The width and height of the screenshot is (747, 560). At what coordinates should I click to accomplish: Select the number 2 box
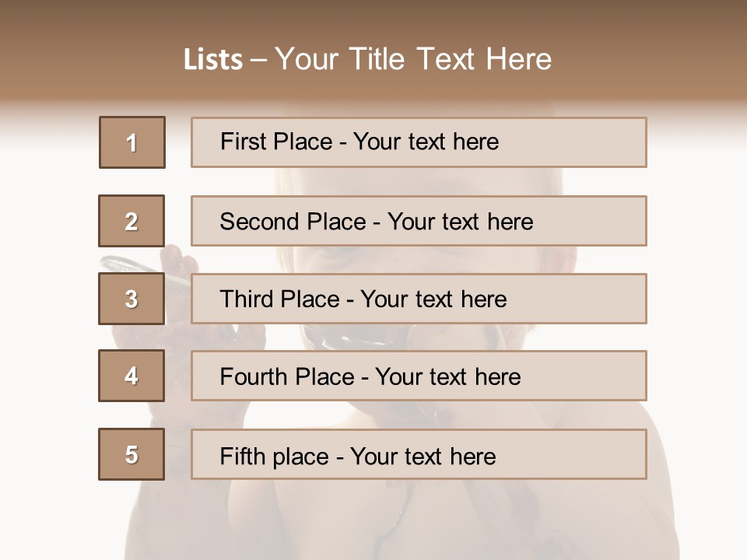[x=132, y=221]
